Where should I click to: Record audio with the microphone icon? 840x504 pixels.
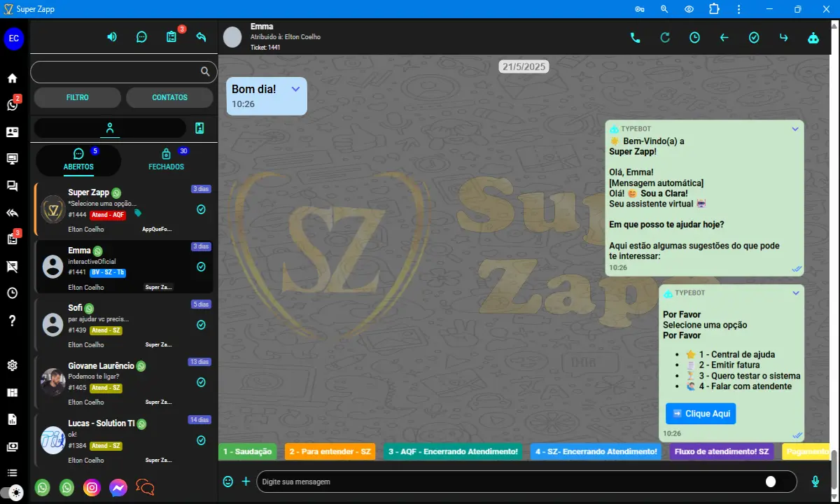815,482
